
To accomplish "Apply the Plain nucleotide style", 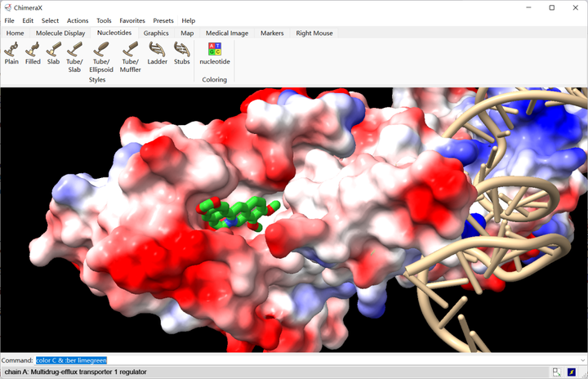I will [x=11, y=53].
